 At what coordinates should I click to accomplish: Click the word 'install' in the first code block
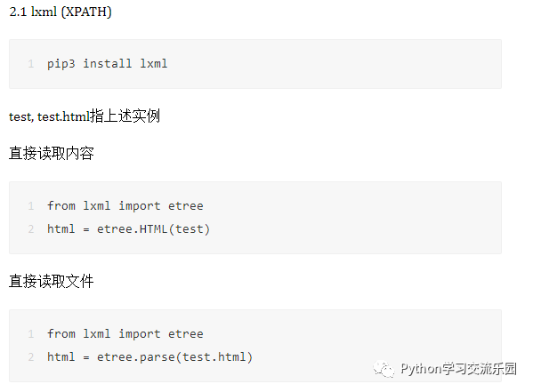point(107,63)
